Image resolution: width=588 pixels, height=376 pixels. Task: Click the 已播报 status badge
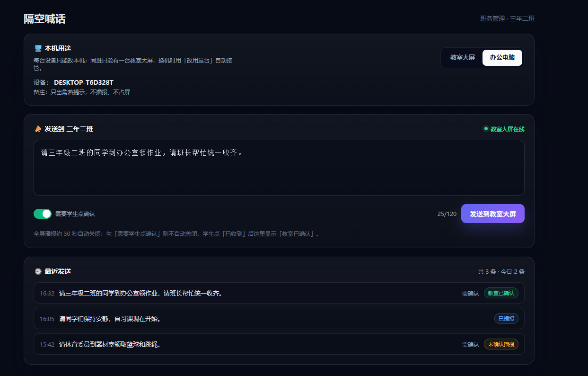[x=506, y=319]
